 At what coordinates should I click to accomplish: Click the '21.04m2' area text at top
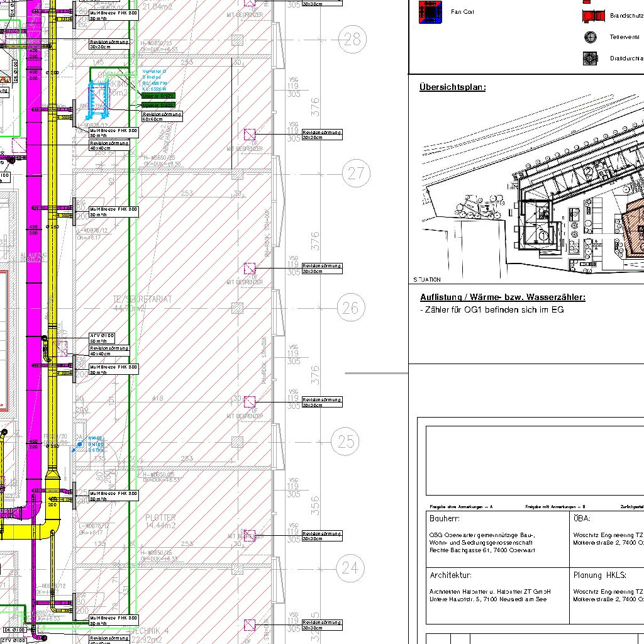[x=158, y=6]
